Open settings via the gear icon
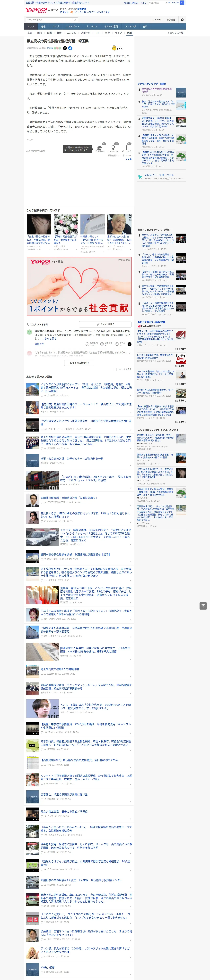Screen dimensions: 210x980 point(182,20)
